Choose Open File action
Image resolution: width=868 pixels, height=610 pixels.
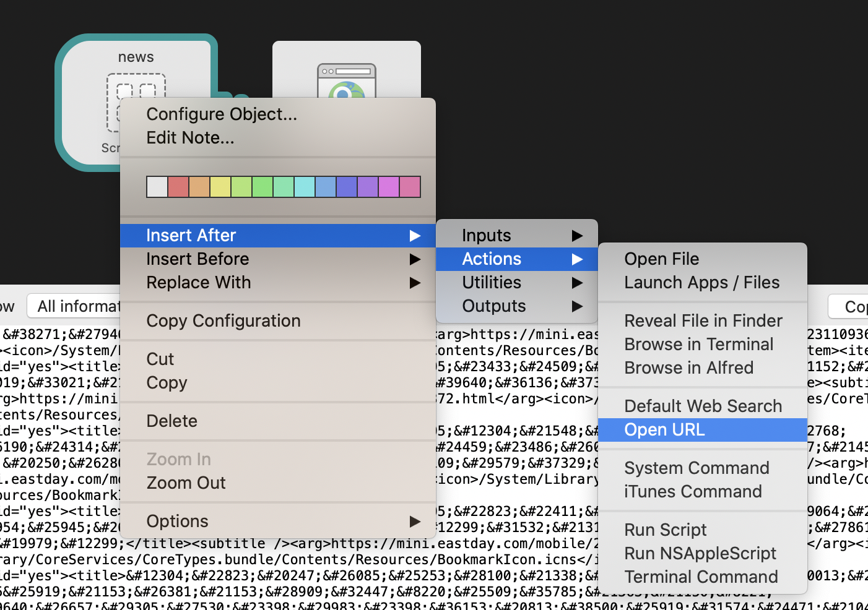[703, 259]
